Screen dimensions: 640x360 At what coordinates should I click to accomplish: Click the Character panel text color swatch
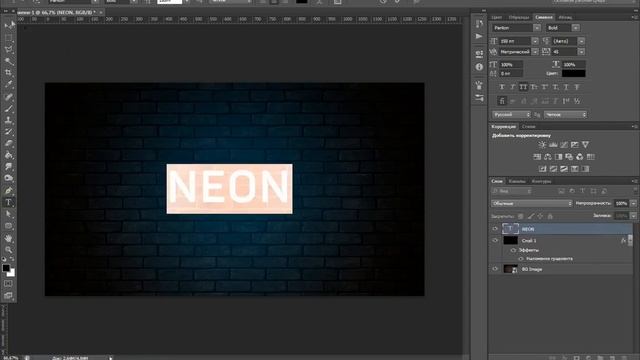pos(573,73)
